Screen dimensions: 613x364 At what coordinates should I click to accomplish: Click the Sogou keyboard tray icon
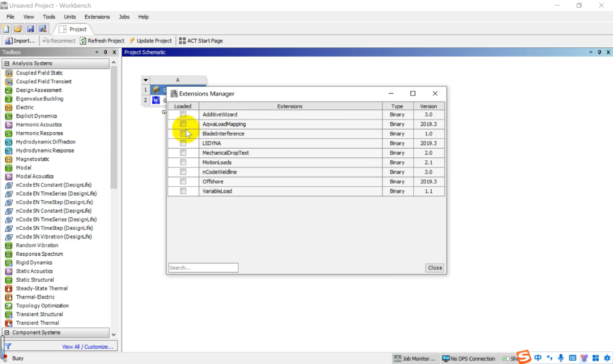[x=573, y=358]
